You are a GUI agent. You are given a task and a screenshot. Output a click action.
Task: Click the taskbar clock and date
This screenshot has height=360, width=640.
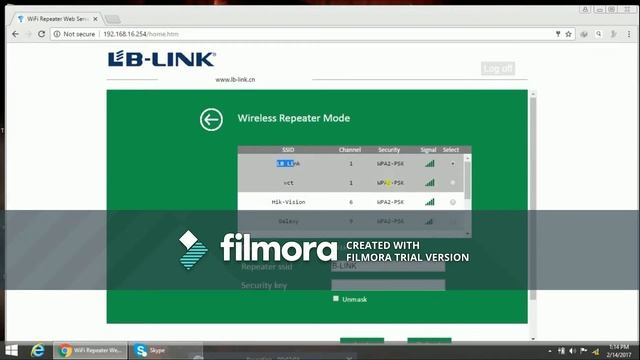coord(619,351)
